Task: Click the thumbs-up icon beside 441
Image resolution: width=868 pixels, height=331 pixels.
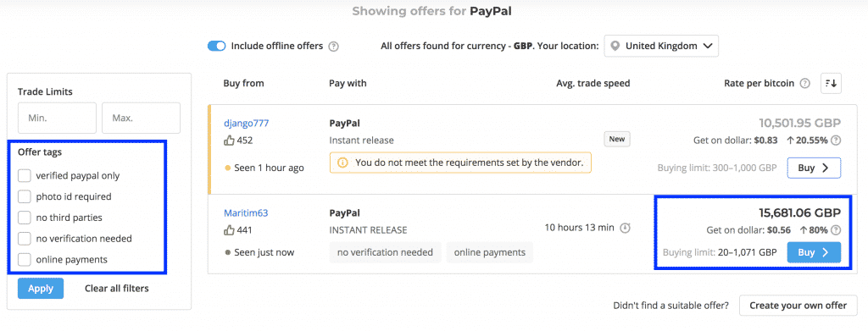Action: coord(229,230)
